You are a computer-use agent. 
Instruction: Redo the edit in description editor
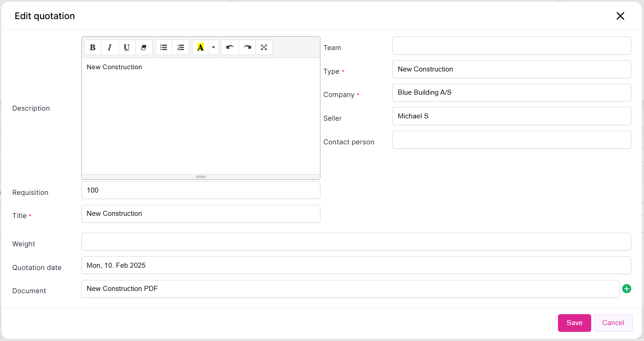click(x=247, y=47)
